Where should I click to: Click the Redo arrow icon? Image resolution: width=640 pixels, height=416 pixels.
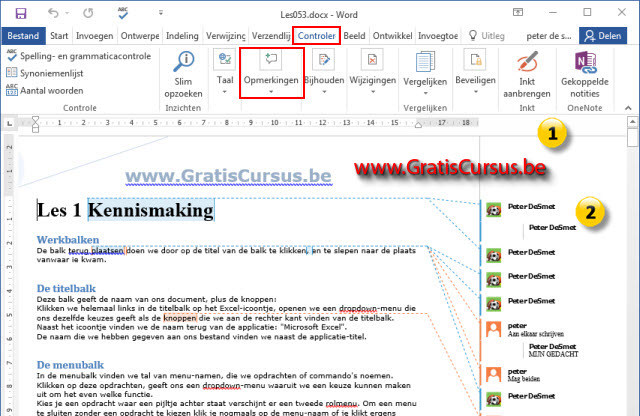(88, 13)
